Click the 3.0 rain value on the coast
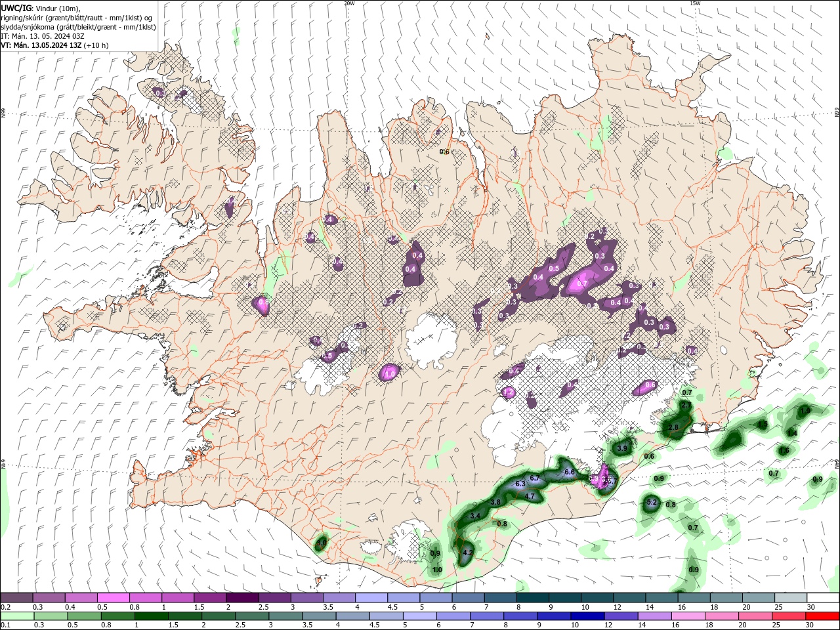840x630 pixels. [321, 543]
